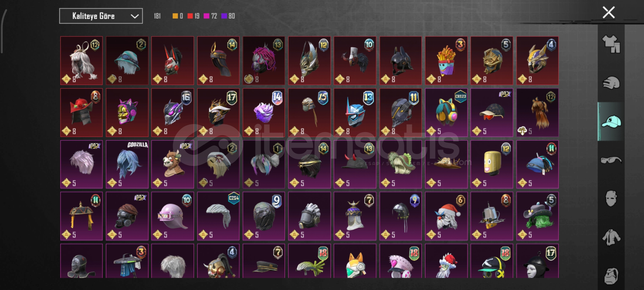The image size is (644, 290).
Task: Close the inventory with the X button
Action: [609, 12]
